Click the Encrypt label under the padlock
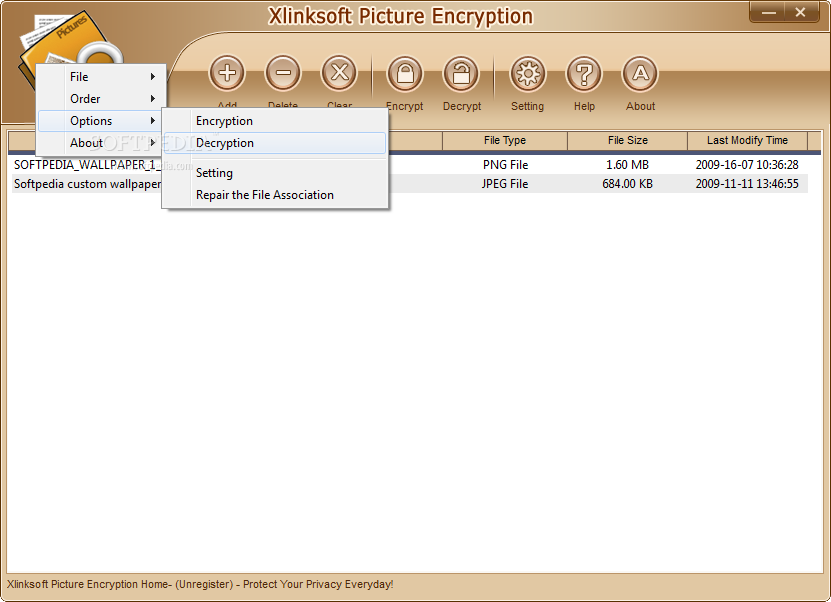 (x=405, y=106)
